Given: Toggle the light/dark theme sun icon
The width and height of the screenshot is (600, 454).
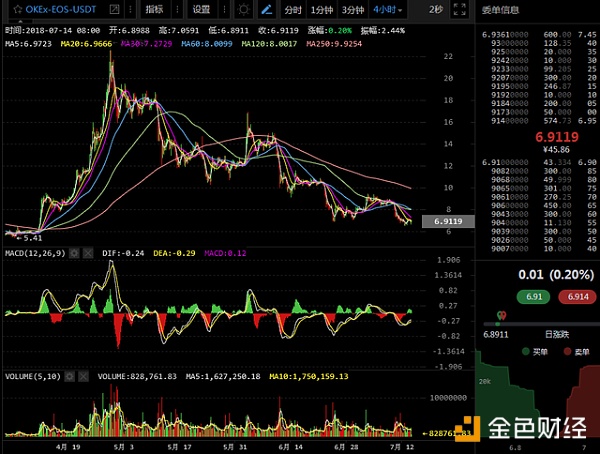Looking at the screenshot, I should click(243, 9).
